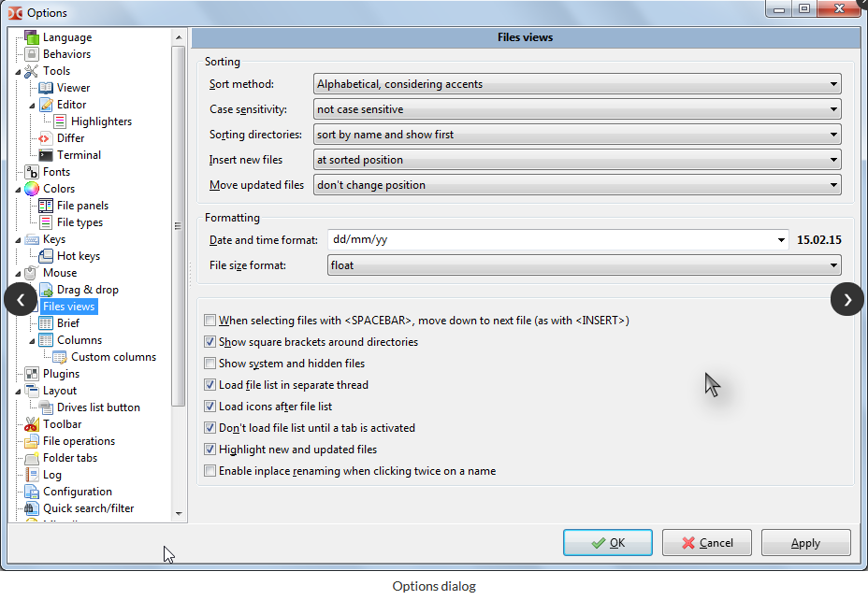Enable spacebar move down to next file
This screenshot has width=868, height=600.
coord(210,321)
